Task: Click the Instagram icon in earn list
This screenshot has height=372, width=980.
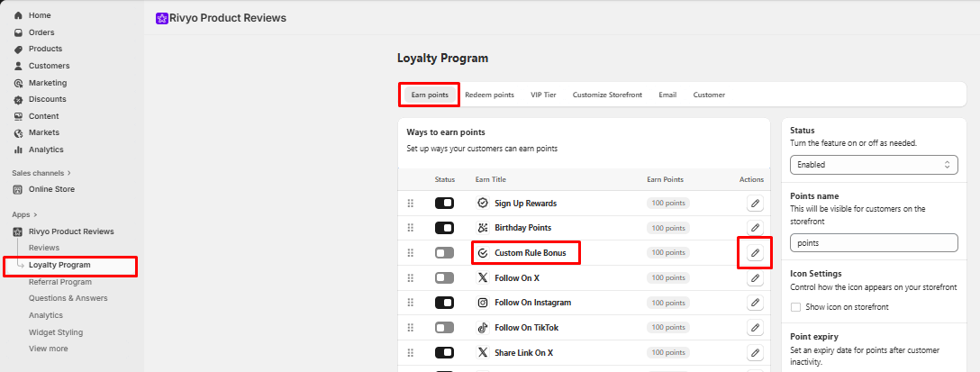Action: [483, 303]
